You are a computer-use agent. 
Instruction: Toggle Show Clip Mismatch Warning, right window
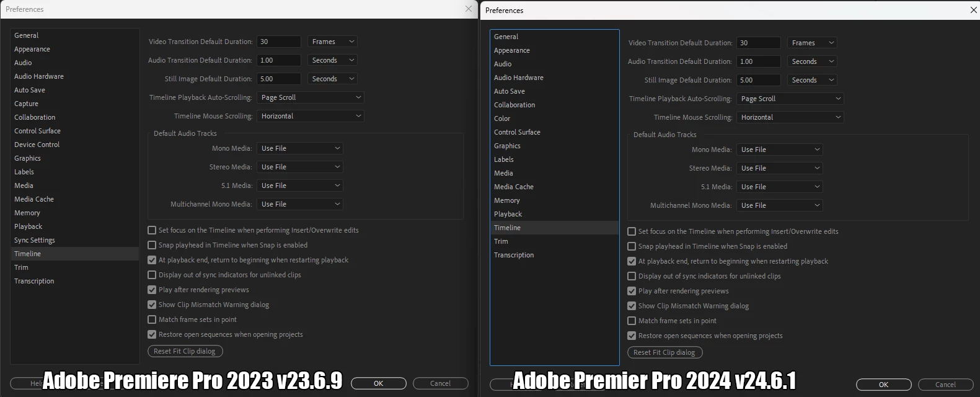coord(632,306)
